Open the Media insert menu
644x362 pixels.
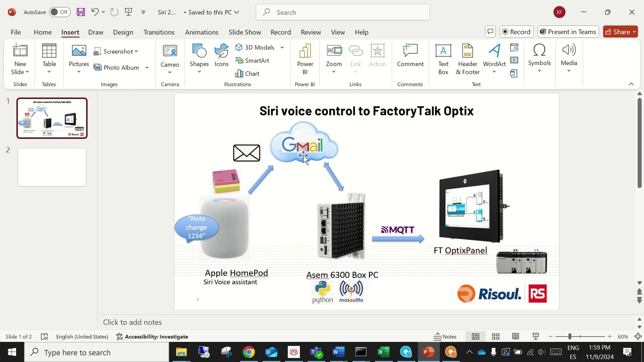(x=569, y=58)
